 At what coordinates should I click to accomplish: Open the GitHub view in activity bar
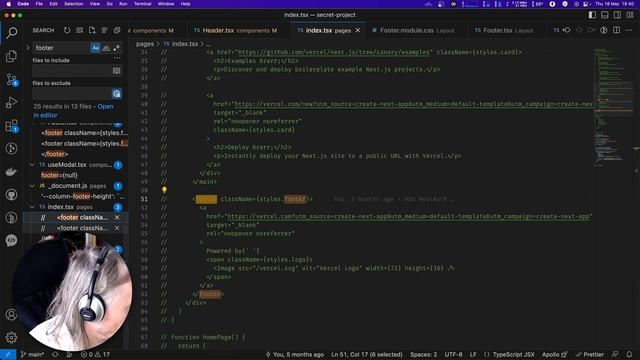[x=11, y=195]
